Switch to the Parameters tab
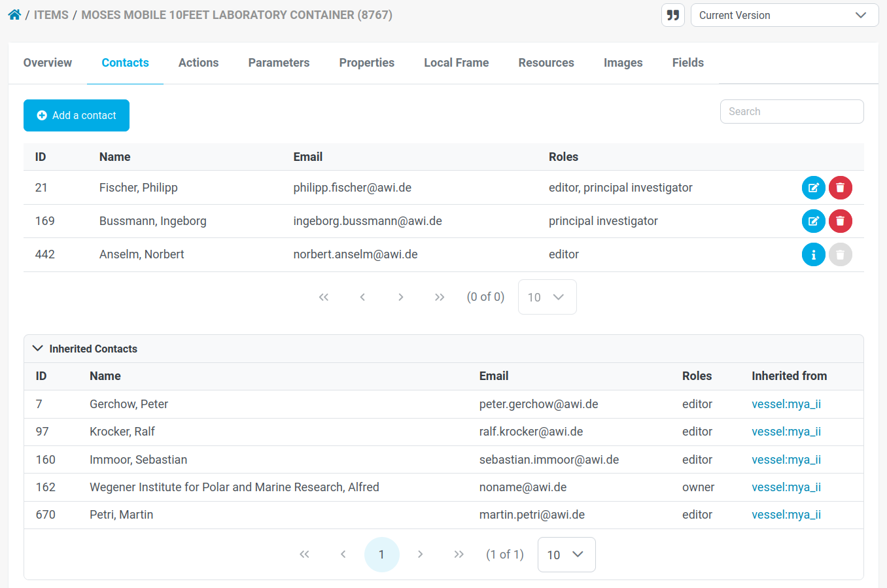Image resolution: width=887 pixels, height=588 pixels. coord(279,63)
